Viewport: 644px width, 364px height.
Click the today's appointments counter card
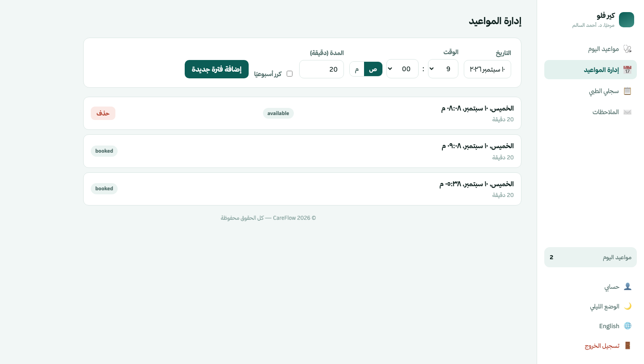(x=590, y=257)
